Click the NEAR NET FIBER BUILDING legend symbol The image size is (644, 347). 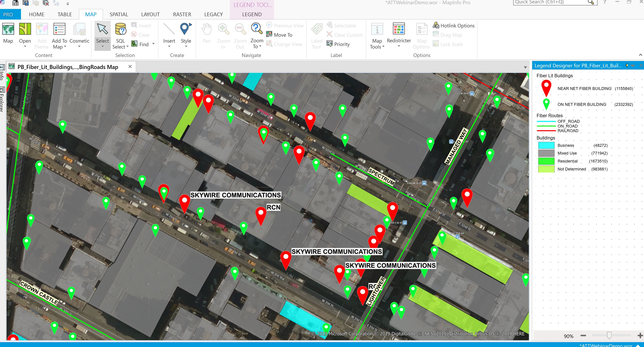pos(546,88)
